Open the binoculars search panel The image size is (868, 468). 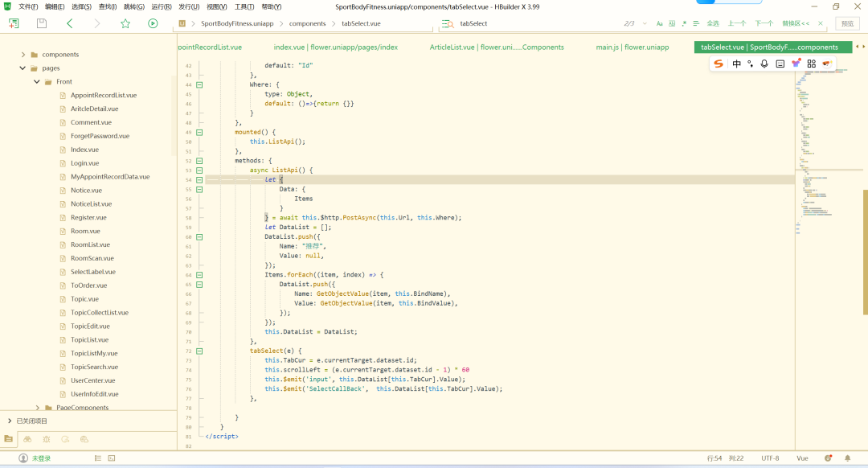tap(27, 439)
